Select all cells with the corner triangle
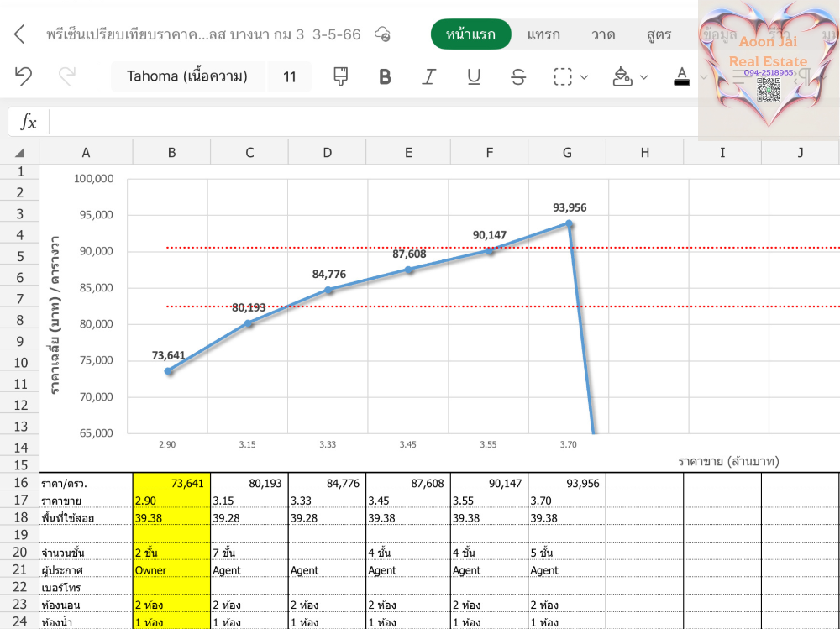Image resolution: width=840 pixels, height=629 pixels. tap(20, 153)
